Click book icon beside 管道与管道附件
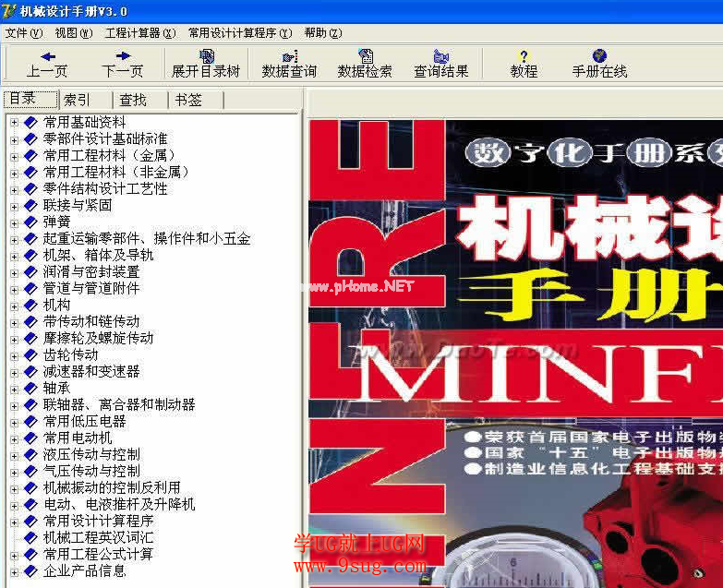 click(30, 289)
